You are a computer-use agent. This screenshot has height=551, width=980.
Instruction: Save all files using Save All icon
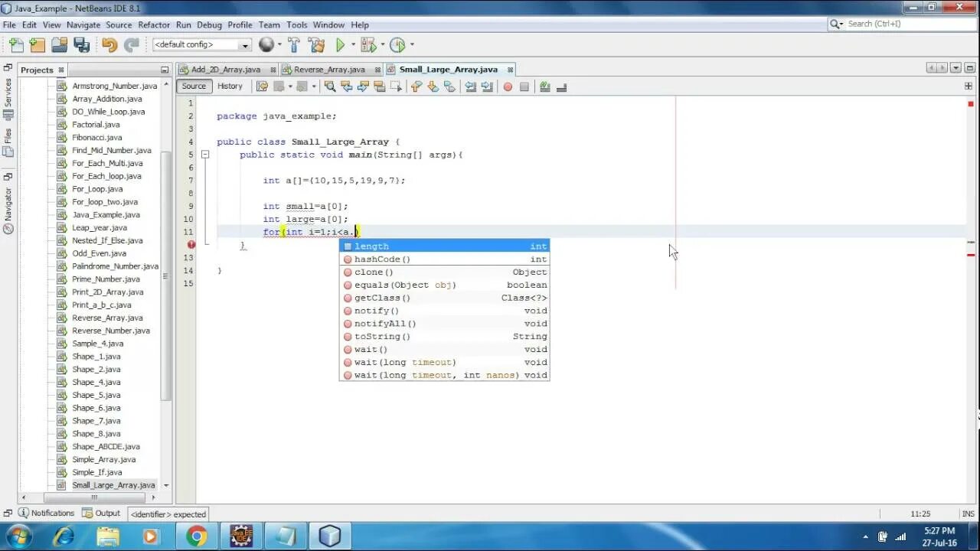(x=82, y=44)
